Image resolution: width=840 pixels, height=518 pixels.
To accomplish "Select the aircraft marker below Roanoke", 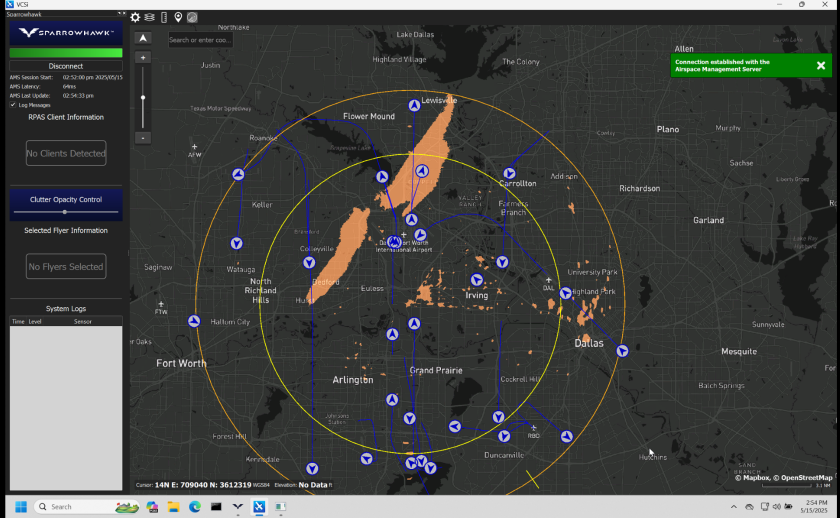I will click(238, 174).
